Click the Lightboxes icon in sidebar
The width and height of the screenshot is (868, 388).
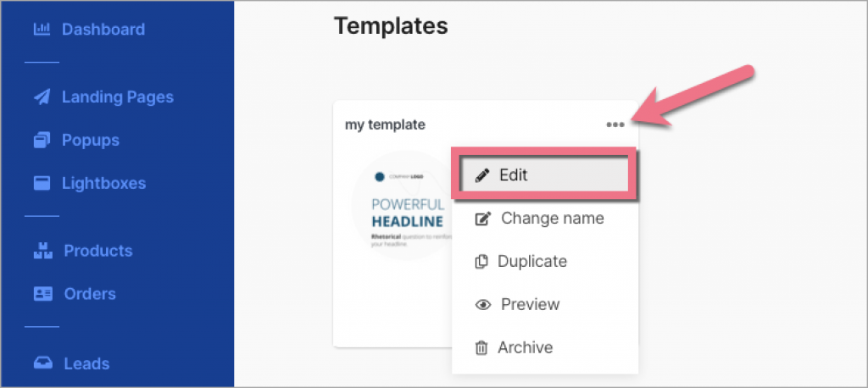(x=42, y=183)
